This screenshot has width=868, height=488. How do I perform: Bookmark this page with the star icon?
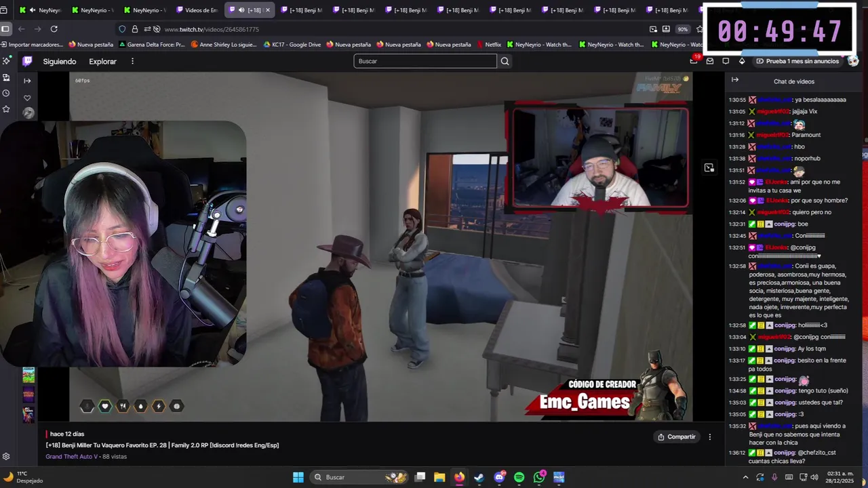(x=700, y=29)
